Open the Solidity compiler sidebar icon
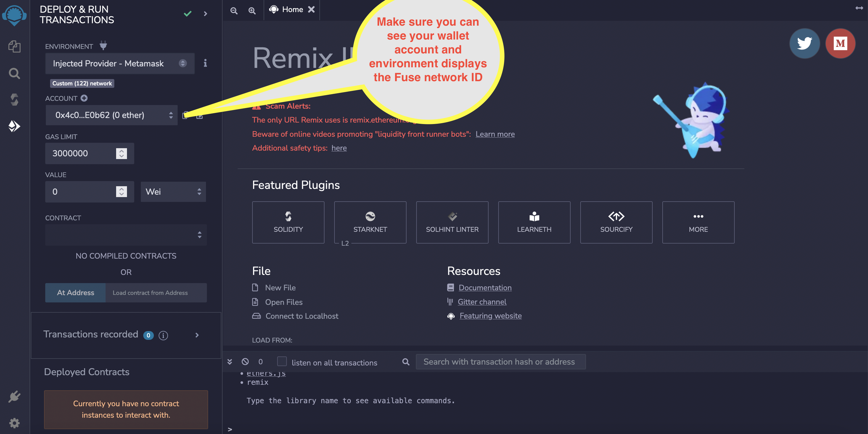This screenshot has width=868, height=434. click(14, 100)
